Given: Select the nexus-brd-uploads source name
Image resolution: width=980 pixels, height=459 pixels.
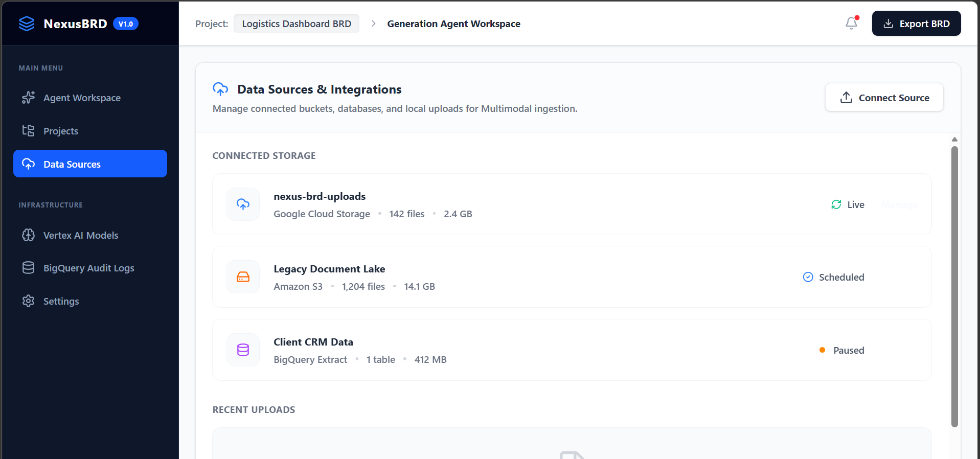Looking at the screenshot, I should 320,196.
